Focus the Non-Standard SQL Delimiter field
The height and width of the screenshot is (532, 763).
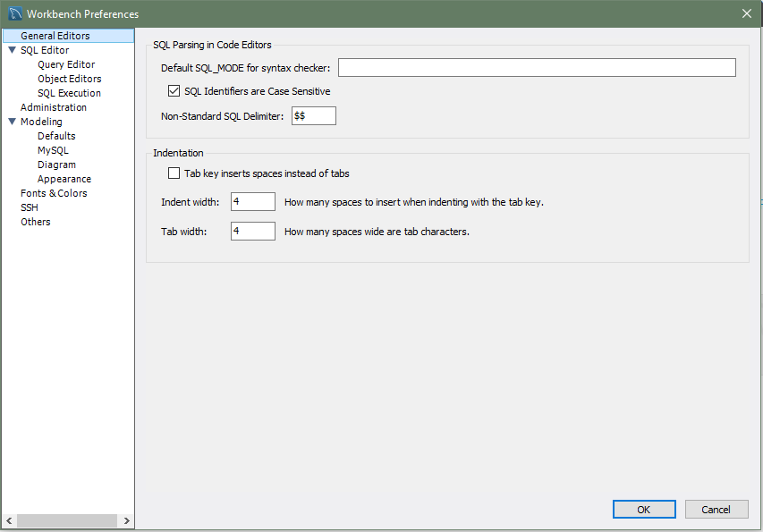click(x=313, y=116)
